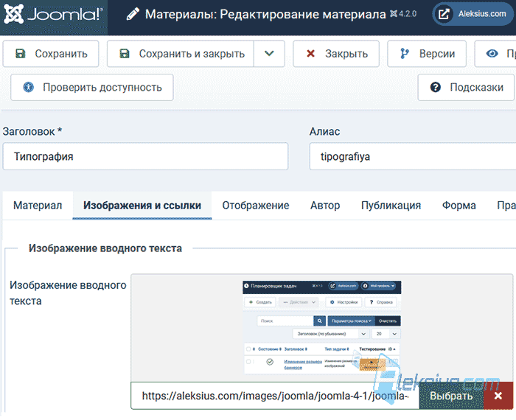Switch to the Публикация tab
This screenshot has height=420, width=516.
click(391, 206)
